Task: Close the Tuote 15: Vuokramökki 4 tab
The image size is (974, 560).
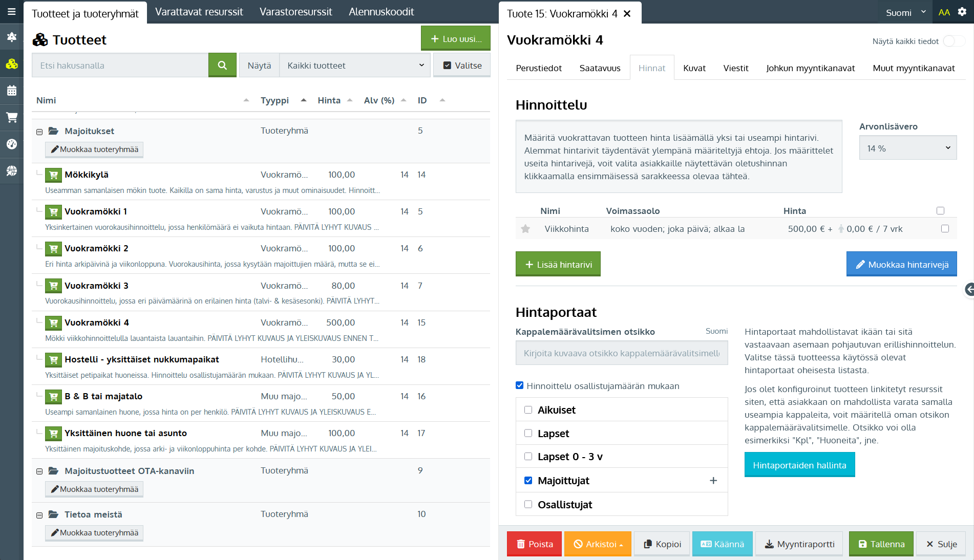Action: click(x=627, y=14)
